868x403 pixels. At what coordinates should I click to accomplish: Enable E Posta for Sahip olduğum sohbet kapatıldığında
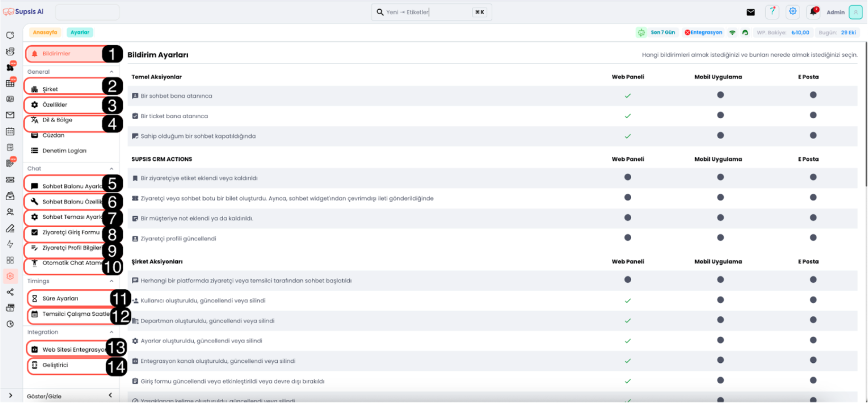coord(813,136)
